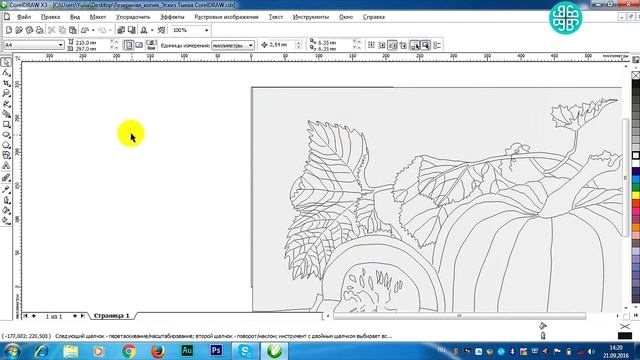This screenshot has height=360, width=640.
Task: Click the Open file icon
Action: tap(19, 30)
